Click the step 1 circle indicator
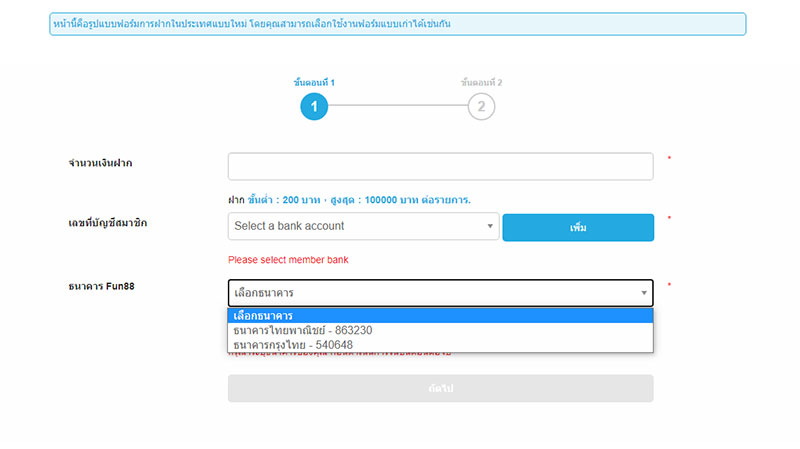The image size is (800, 449). (x=314, y=106)
